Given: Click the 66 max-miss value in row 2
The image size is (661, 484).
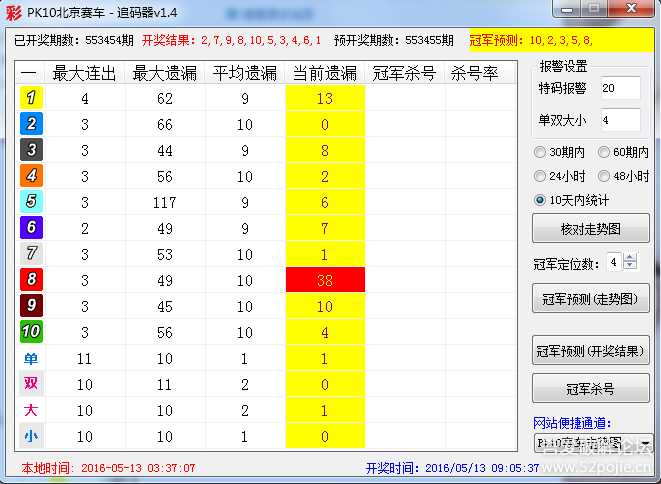Looking at the screenshot, I should (x=164, y=124).
